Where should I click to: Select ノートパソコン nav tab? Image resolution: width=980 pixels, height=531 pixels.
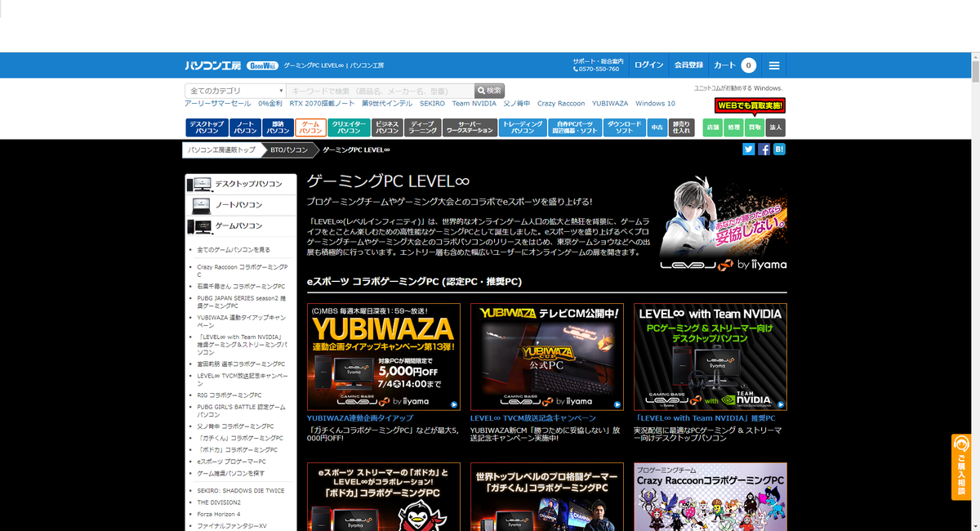tap(245, 127)
